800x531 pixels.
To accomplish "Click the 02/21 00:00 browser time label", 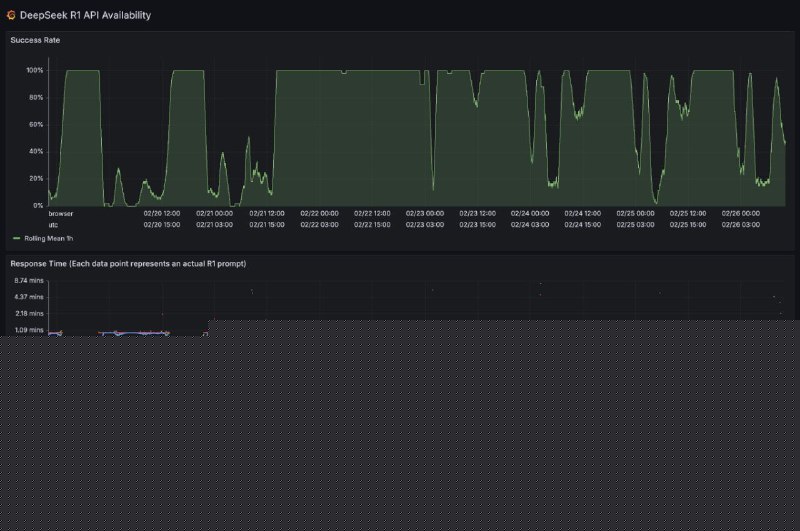I will pos(214,214).
